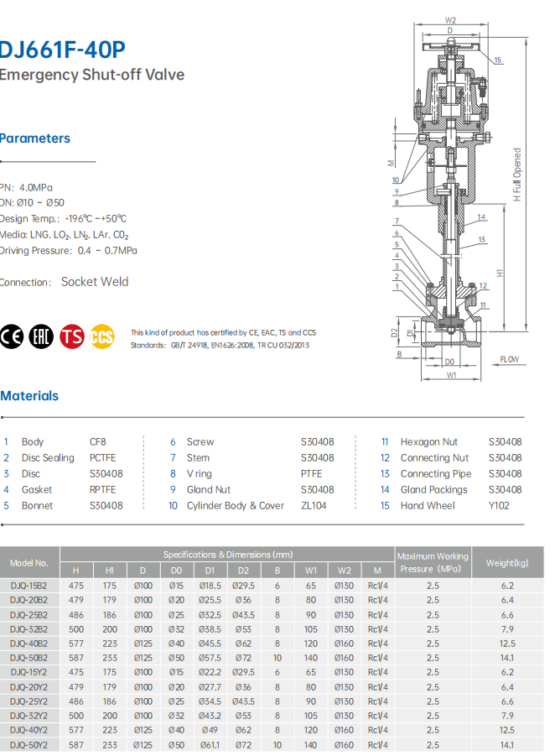This screenshot has height=756, width=555.
Task: Select the Materials section heading
Action: coord(29,395)
